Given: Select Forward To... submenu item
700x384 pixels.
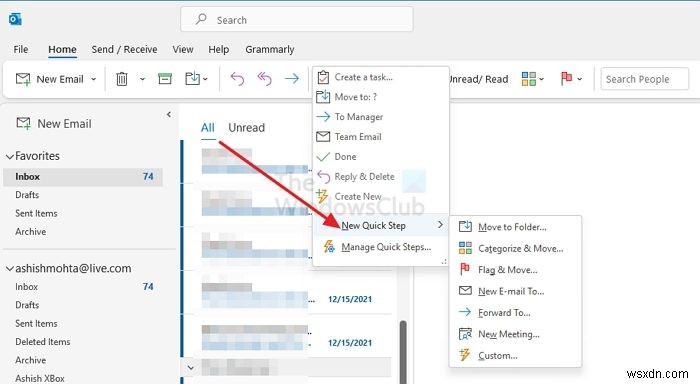Looking at the screenshot, I should tap(515, 313).
